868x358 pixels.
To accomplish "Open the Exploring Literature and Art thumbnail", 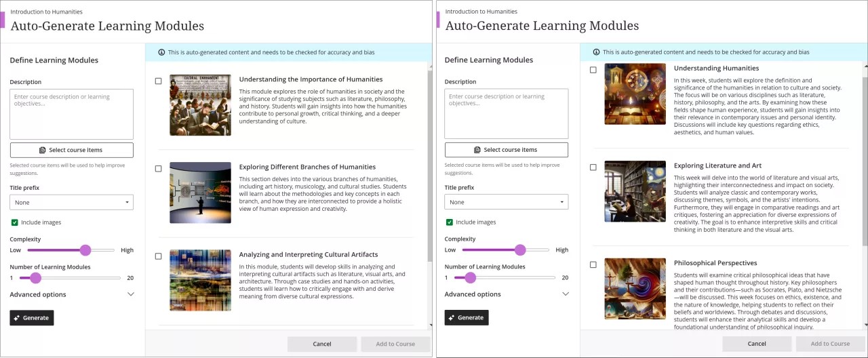I will point(635,191).
